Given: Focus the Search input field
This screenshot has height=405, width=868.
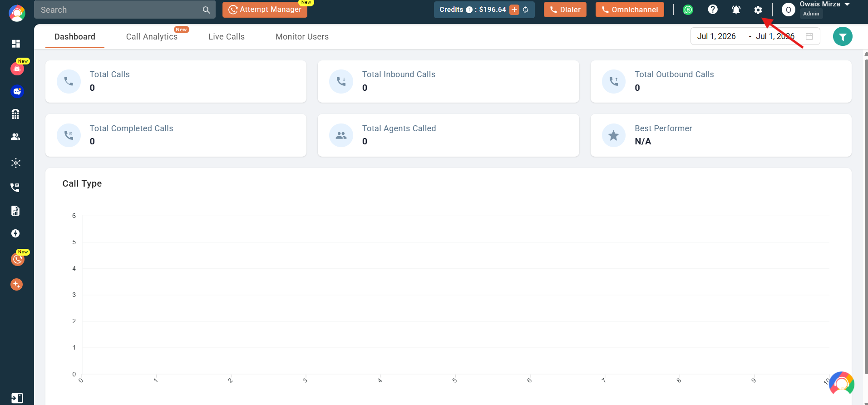Looking at the screenshot, I should tap(125, 10).
